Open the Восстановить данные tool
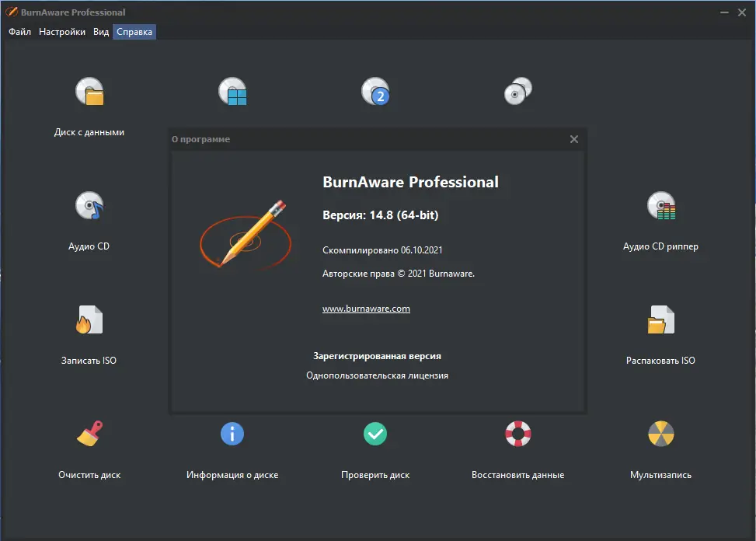Image resolution: width=756 pixels, height=541 pixels. pos(518,434)
